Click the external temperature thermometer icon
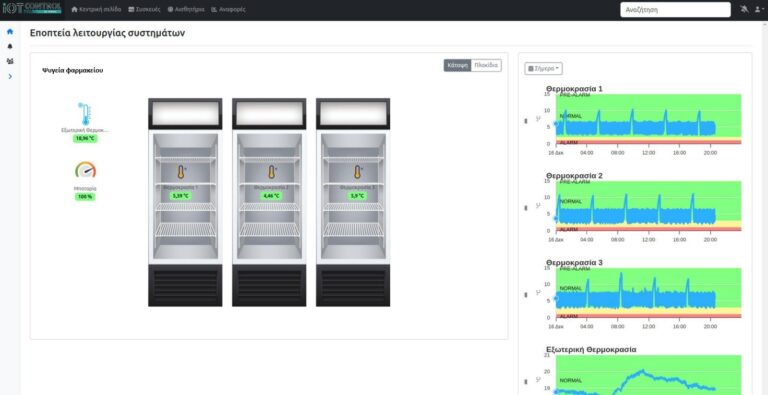768x395 pixels. point(85,114)
